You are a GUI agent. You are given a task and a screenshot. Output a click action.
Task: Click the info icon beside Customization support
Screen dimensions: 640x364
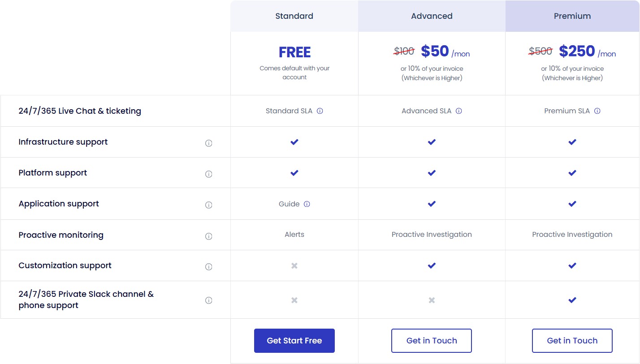pos(208,266)
